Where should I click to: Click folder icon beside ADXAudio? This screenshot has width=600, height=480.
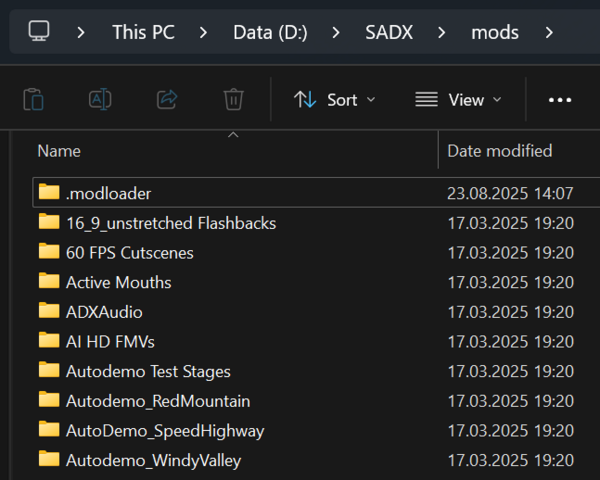pyautogui.click(x=49, y=310)
